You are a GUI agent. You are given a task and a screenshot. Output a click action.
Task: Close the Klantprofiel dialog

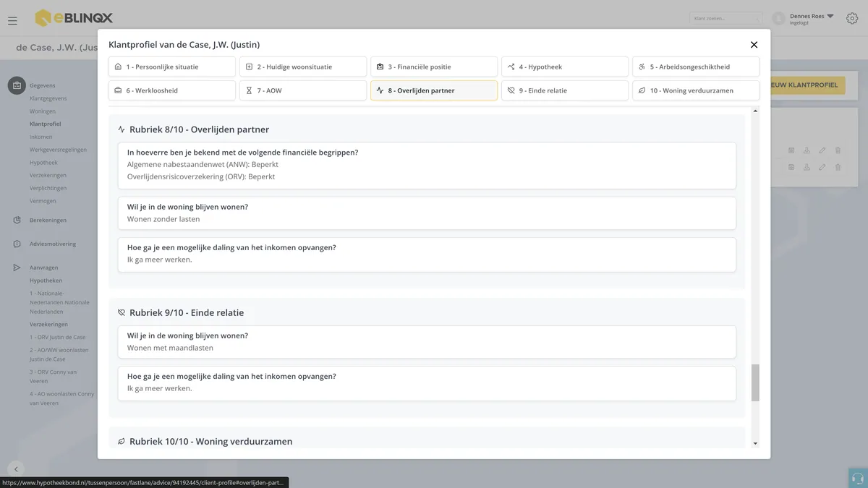[754, 45]
